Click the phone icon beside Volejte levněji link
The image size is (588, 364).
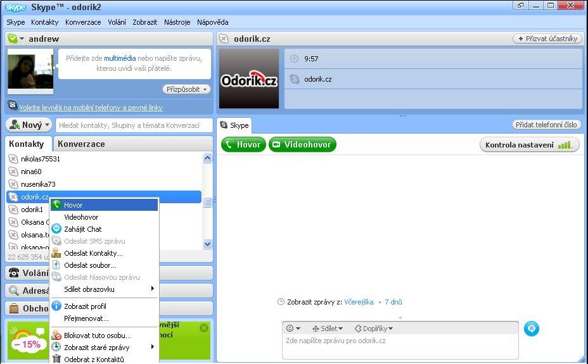(13, 105)
